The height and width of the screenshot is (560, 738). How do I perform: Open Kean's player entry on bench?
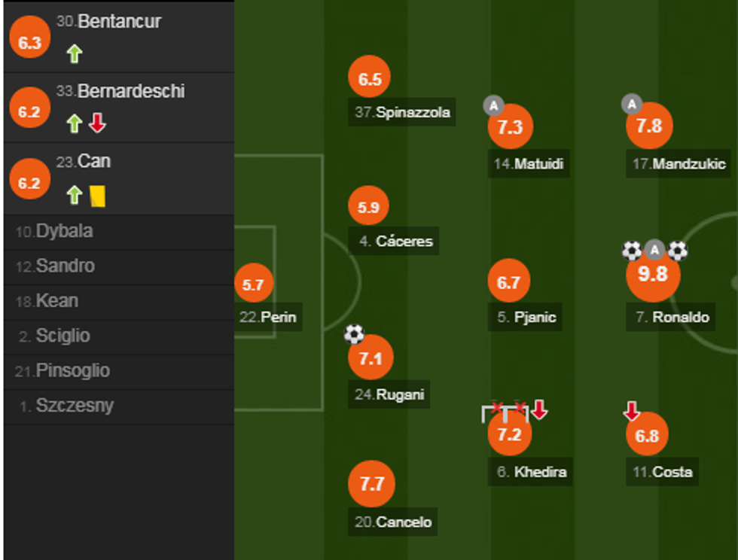(56, 301)
